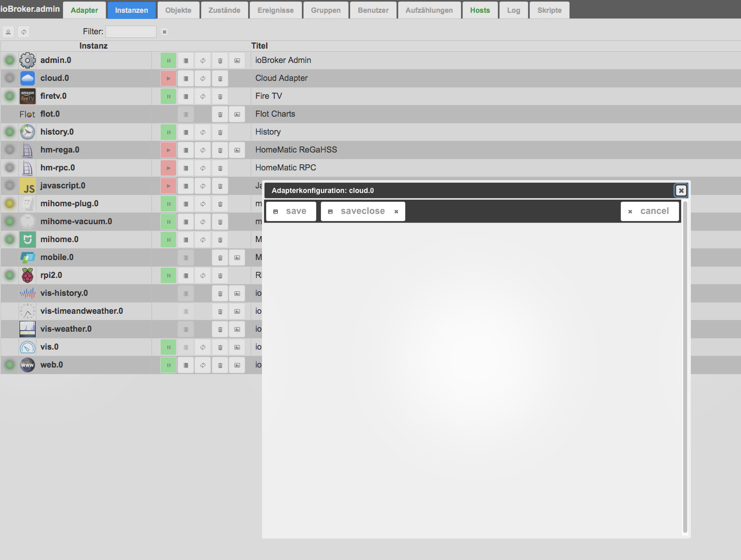Viewport: 741px width, 560px height.
Task: Reload the javascript.0 instance
Action: point(203,186)
